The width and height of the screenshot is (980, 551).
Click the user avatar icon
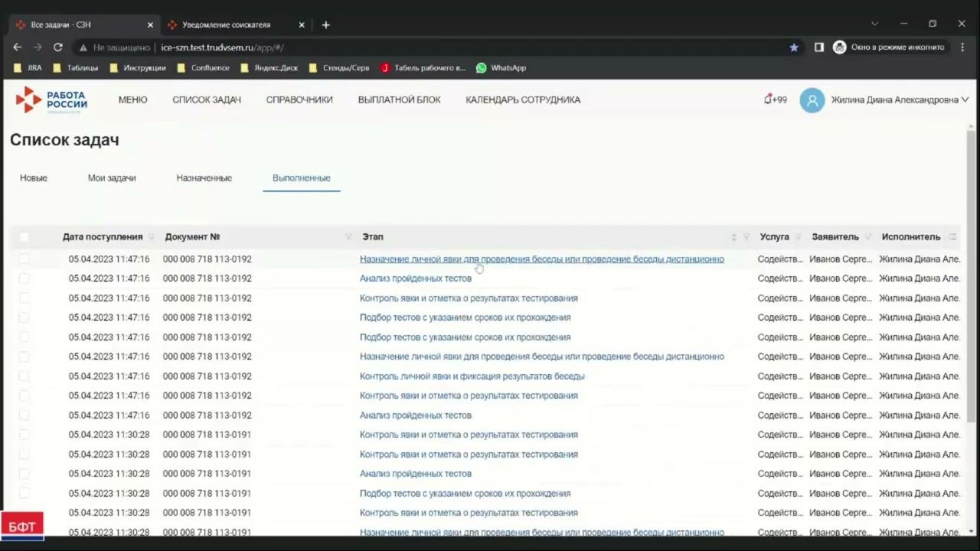tap(812, 100)
